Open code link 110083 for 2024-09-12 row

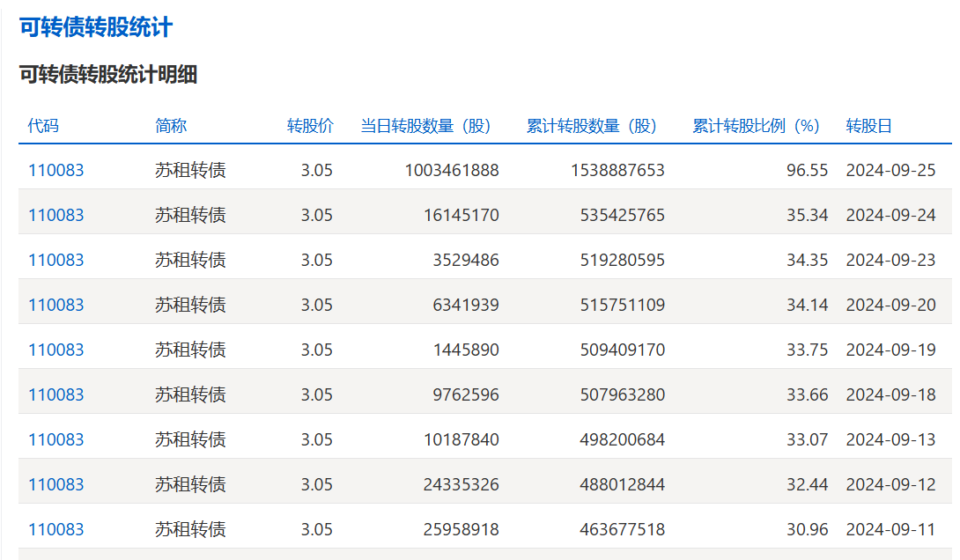[x=55, y=484]
